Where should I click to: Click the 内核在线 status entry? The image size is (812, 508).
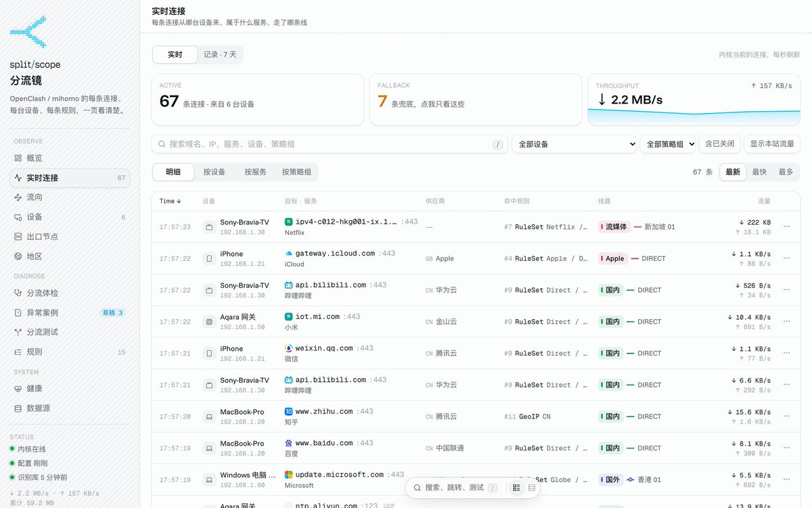[x=28, y=449]
